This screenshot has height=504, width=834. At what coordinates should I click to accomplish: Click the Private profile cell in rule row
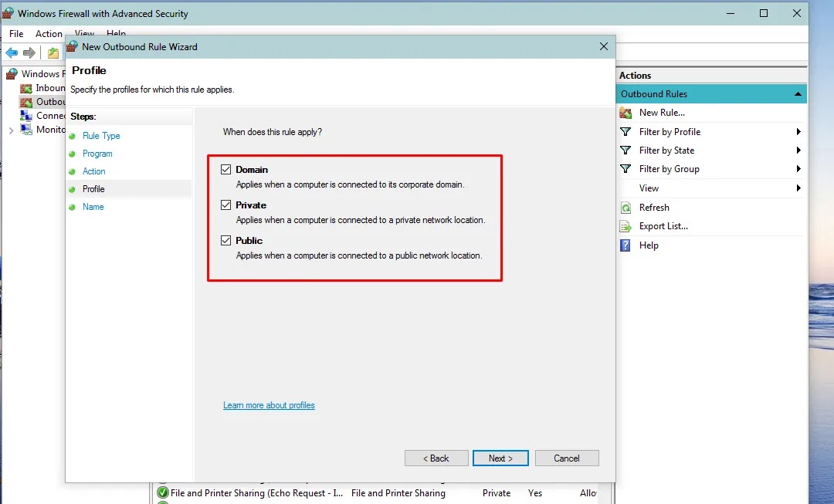tap(497, 493)
